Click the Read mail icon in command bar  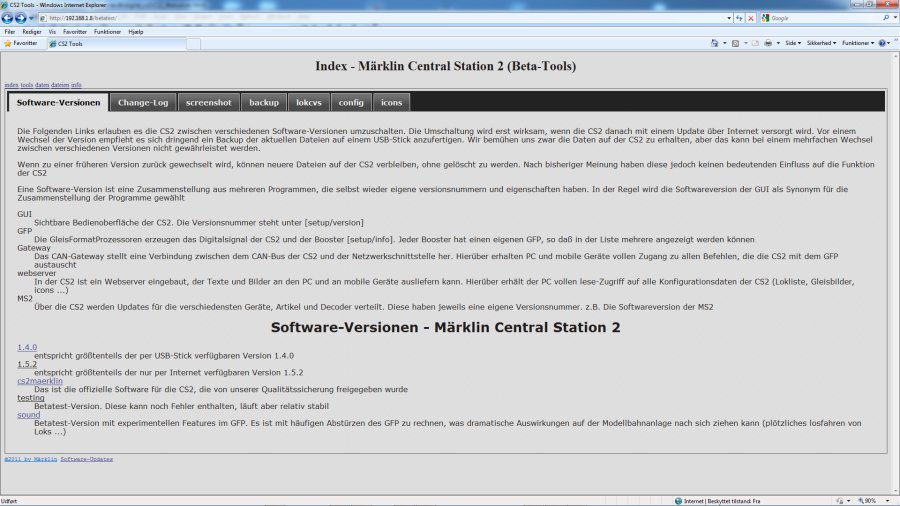point(755,43)
